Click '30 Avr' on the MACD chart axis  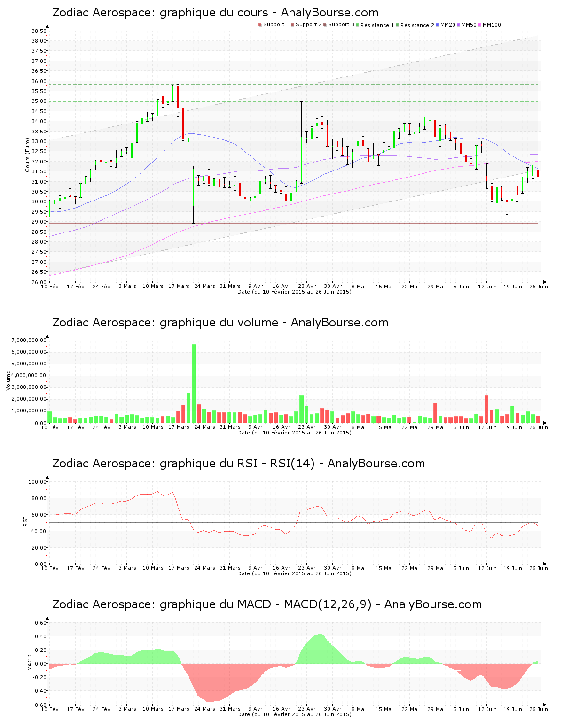(333, 709)
